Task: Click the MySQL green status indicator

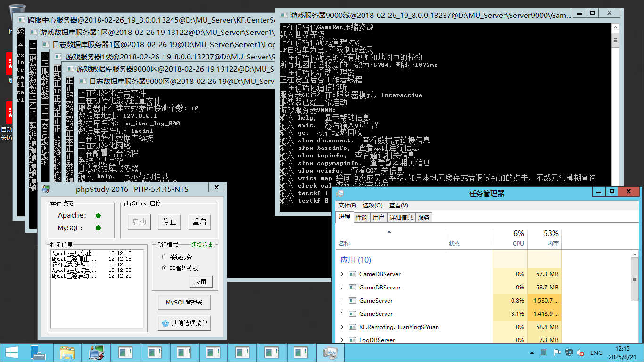Action: click(98, 228)
